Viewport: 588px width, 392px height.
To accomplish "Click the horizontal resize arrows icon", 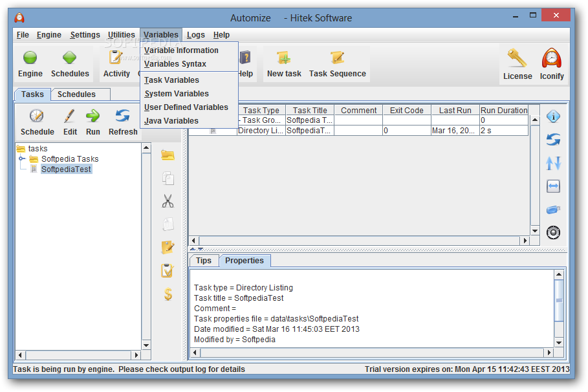I will (x=553, y=186).
